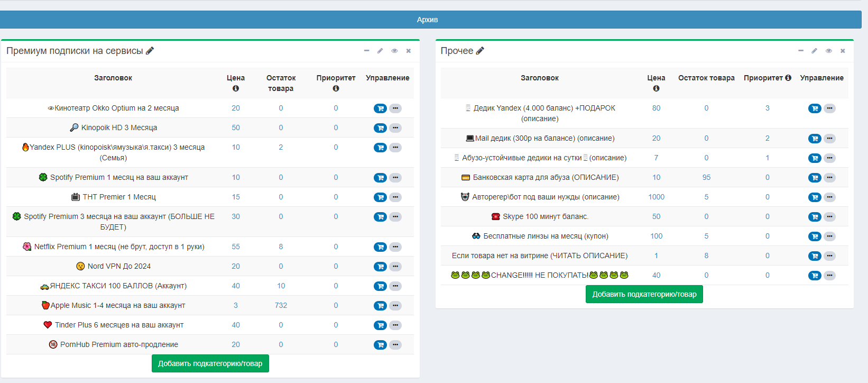
Task: Click cart icon for CHANGE!!!!! НЕ ПОКУПАТЬ row
Action: click(x=815, y=276)
